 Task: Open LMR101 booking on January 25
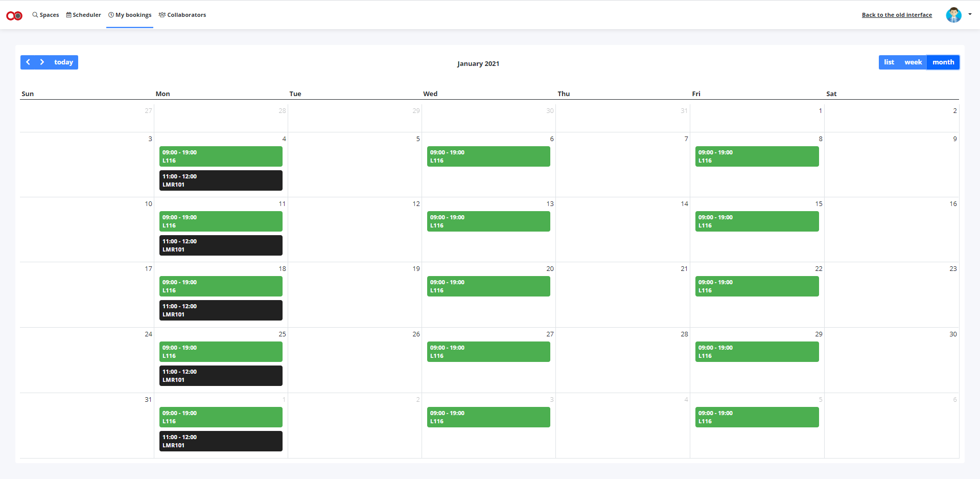(x=221, y=376)
